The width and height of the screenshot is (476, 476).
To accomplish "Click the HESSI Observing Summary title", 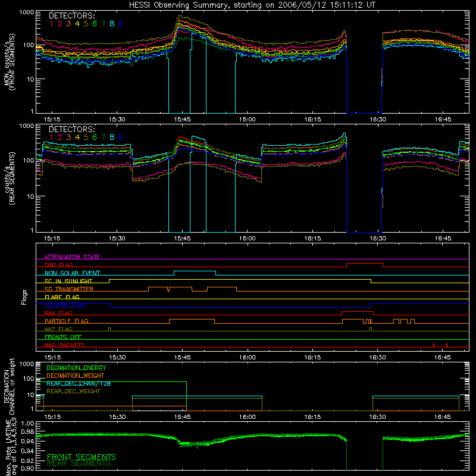I will [252, 5].
